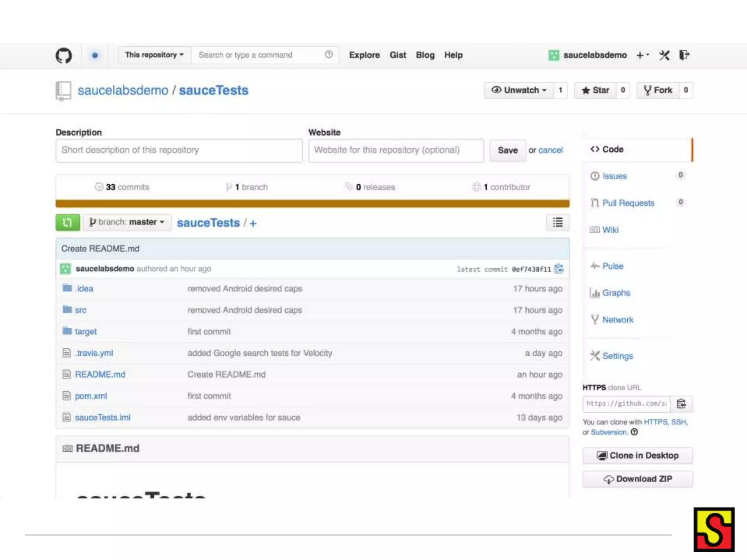Screen dimensions: 747x560
Task: Click the search help question icon
Action: coord(329,55)
